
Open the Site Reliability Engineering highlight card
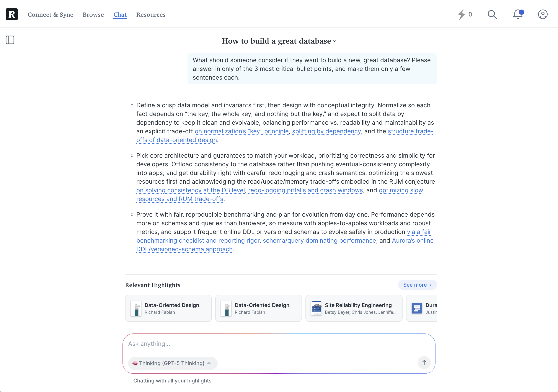point(354,308)
